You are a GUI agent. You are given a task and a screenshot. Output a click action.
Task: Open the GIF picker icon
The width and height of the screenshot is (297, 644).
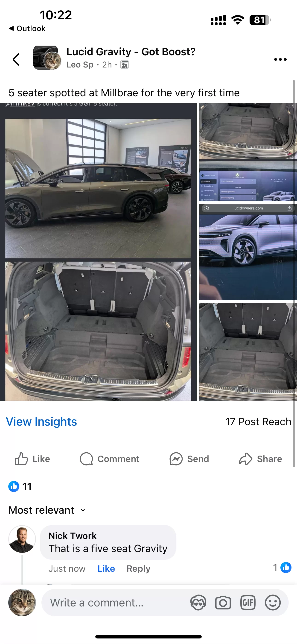click(248, 603)
